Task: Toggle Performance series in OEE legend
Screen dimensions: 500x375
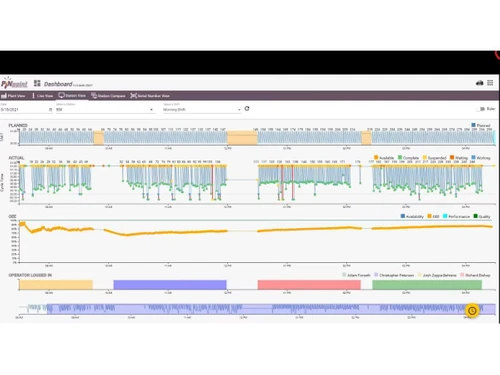Action: [x=456, y=216]
